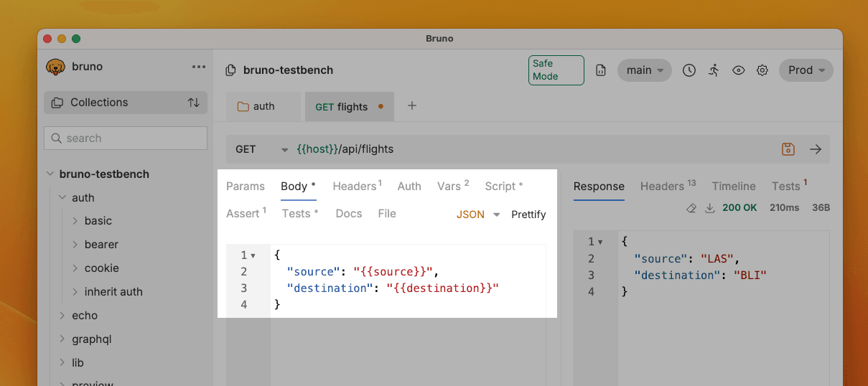Open the three-dots menu beside bruno

click(199, 67)
